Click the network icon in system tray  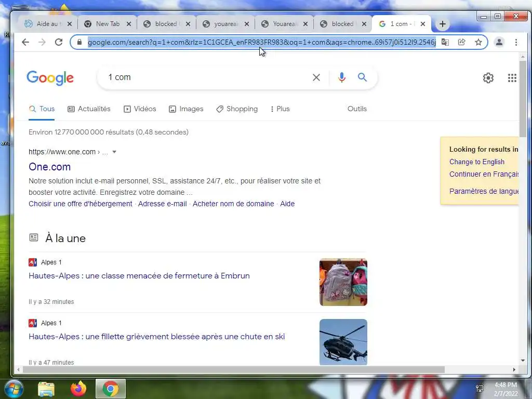coord(480,389)
